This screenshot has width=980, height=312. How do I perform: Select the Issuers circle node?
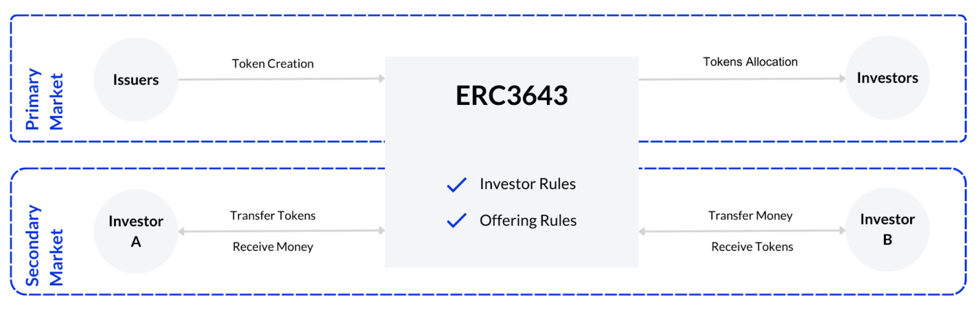point(136,80)
